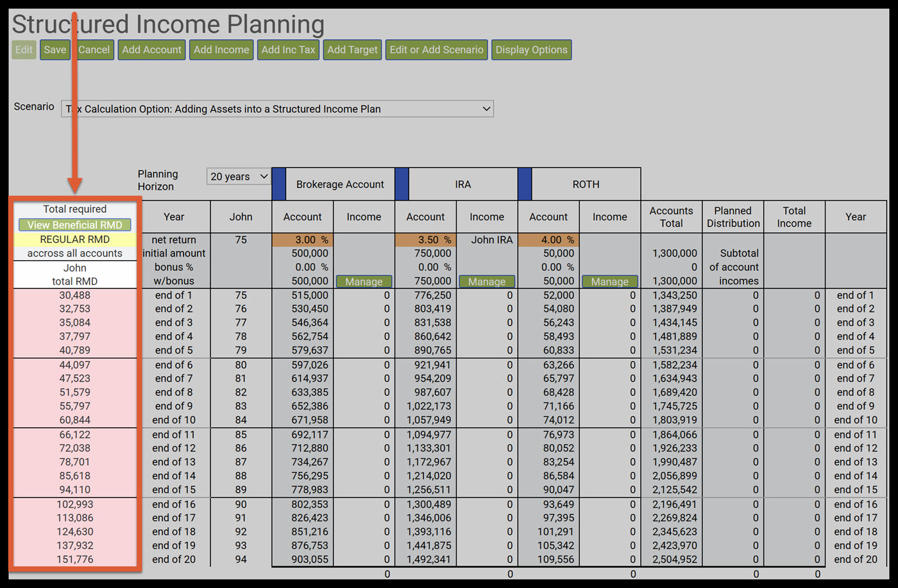This screenshot has height=588, width=898.
Task: Click RMD value 66,122
Action: click(x=75, y=435)
